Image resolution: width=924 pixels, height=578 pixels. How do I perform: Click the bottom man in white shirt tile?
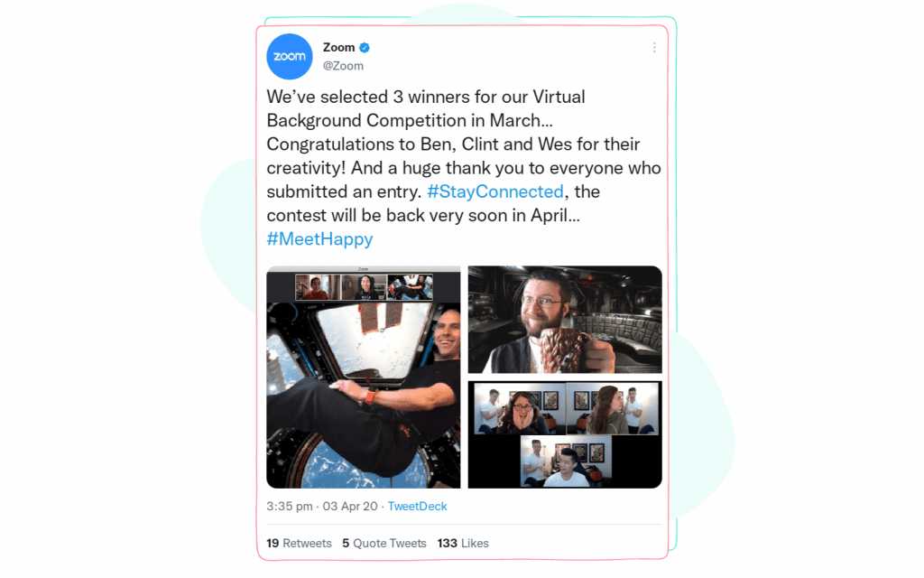click(x=566, y=461)
